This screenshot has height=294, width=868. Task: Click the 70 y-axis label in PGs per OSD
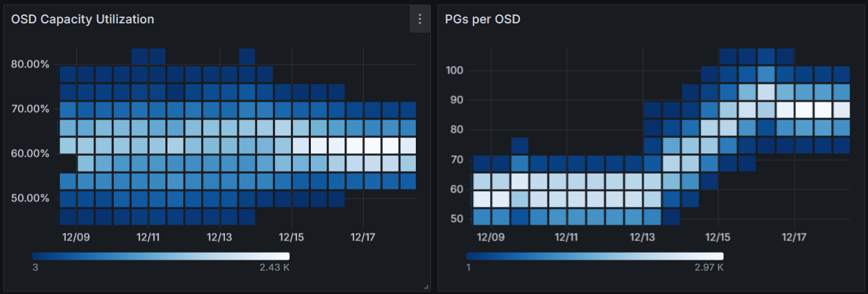(458, 159)
